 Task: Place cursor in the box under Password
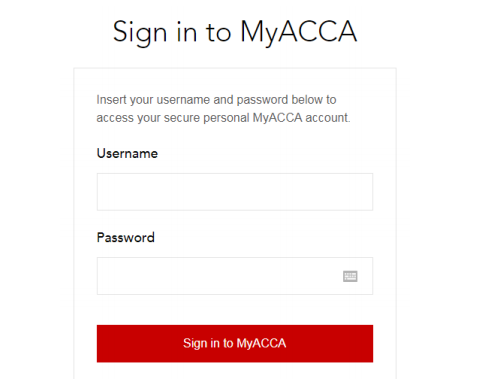tap(235, 276)
